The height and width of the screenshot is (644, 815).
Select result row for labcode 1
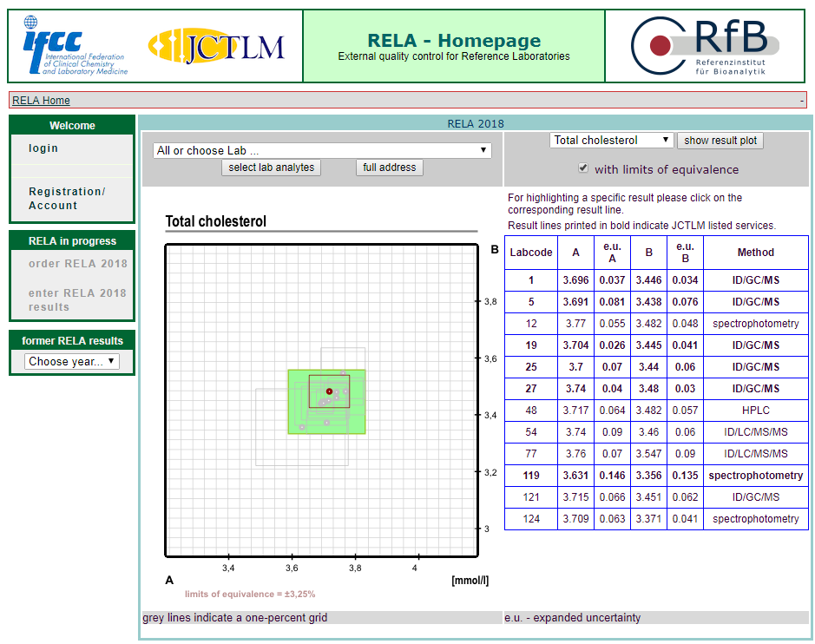click(655, 280)
